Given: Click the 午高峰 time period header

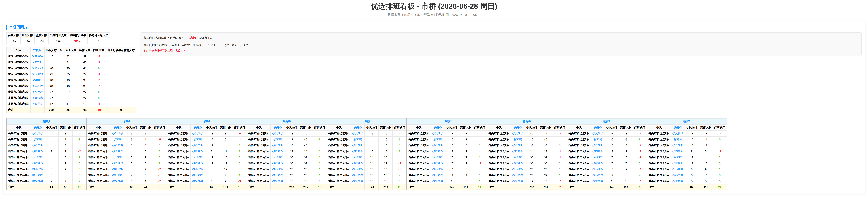Looking at the screenshot, I should 287,122.
